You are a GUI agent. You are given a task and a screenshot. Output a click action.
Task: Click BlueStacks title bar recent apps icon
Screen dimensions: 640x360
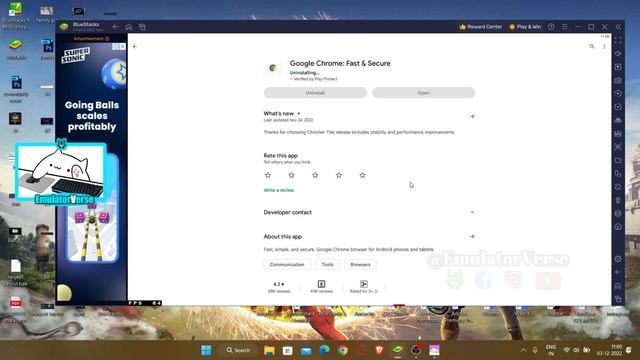pyautogui.click(x=142, y=27)
